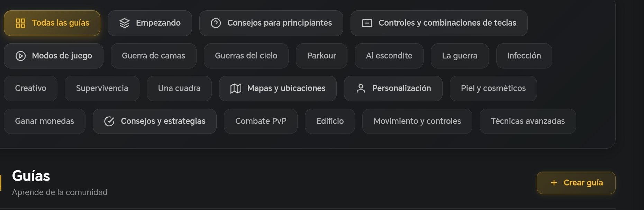Image resolution: width=644 pixels, height=210 pixels.
Task: Select the Guerras del cielo filter
Action: 246,56
